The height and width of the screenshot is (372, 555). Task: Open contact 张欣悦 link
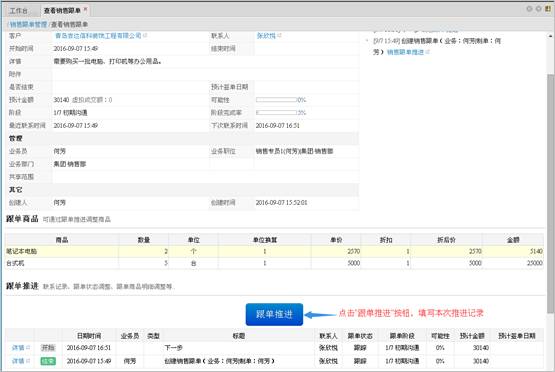coord(266,36)
